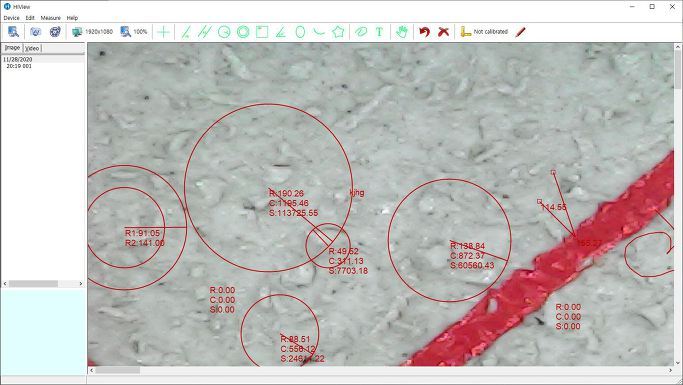This screenshot has width=683, height=385.
Task: Click the R:190.26 measurement label
Action: pos(286,193)
